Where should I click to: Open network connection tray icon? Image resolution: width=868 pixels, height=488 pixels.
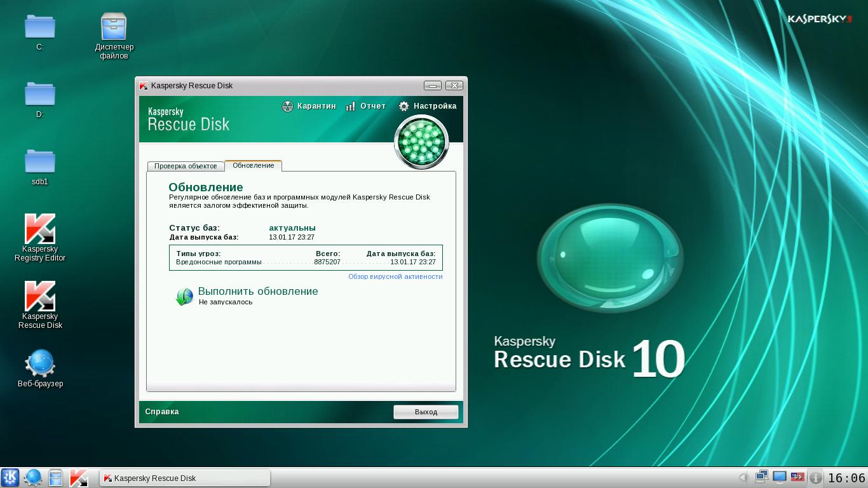point(761,477)
